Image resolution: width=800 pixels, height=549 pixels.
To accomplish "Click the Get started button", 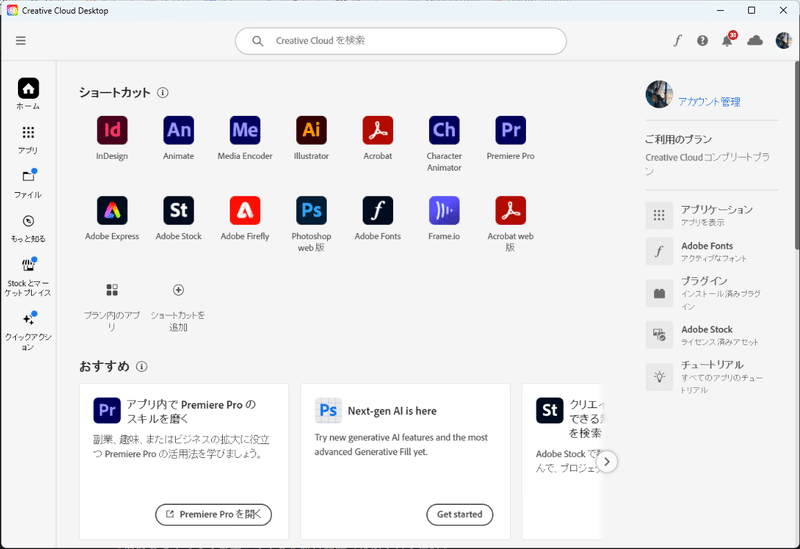I will pyautogui.click(x=460, y=514).
